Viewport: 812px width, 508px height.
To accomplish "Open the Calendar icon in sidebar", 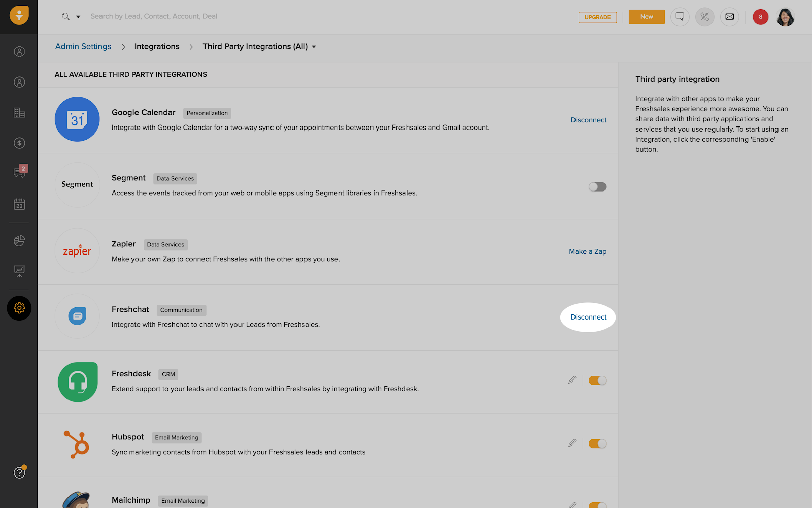I will (x=19, y=204).
